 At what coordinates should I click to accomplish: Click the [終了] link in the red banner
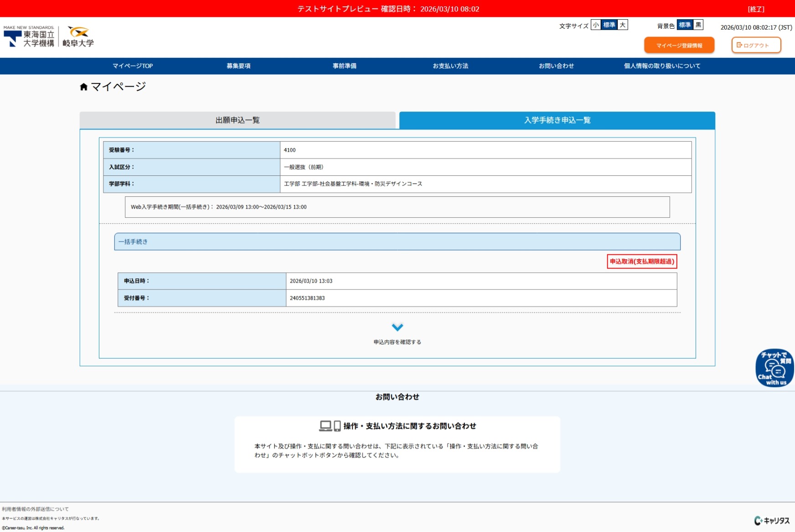[x=756, y=9]
